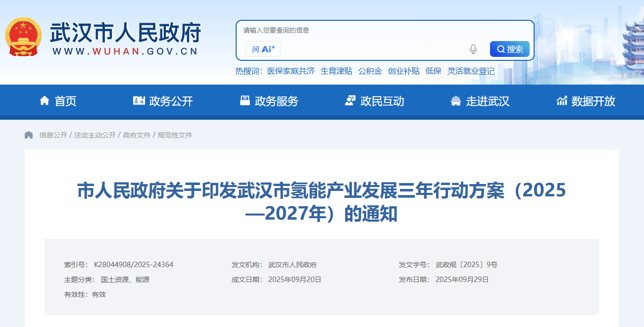This screenshot has width=644, height=327.
Task: Click the 走进武汉 building icon
Action: [456, 101]
